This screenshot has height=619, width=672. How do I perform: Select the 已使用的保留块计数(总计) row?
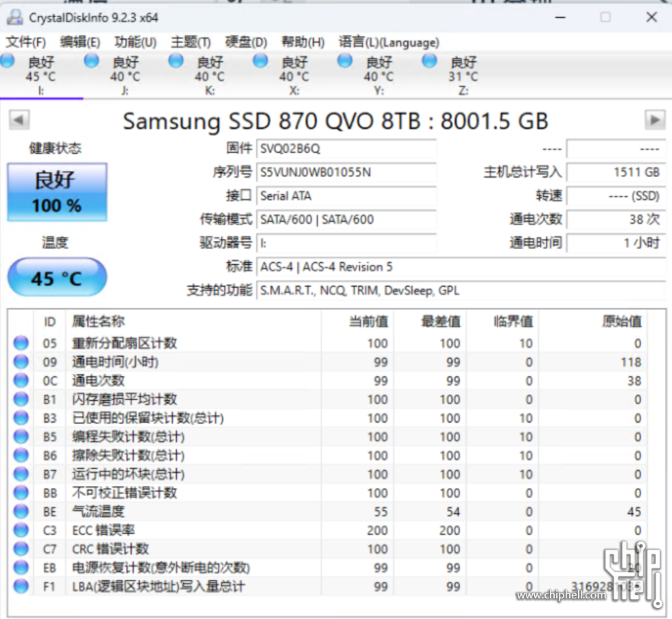pyautogui.click(x=328, y=418)
